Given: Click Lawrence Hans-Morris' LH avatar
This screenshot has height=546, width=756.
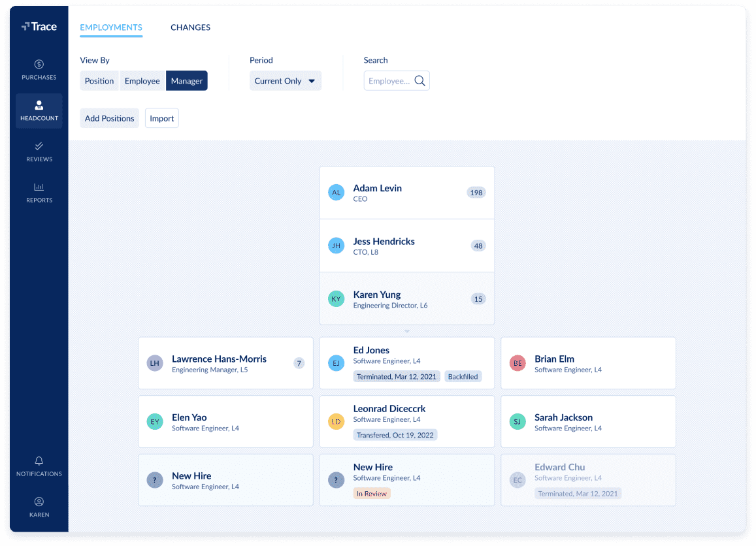Looking at the screenshot, I should click(155, 363).
